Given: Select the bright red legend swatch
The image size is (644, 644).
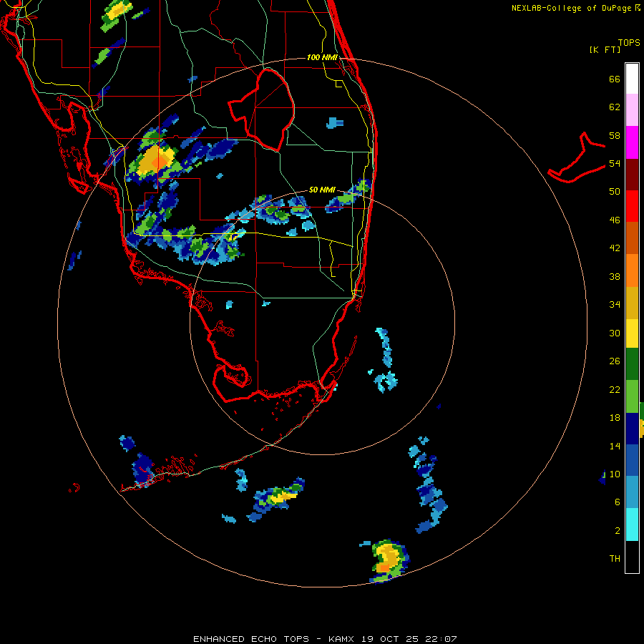Looking at the screenshot, I should click(632, 206).
